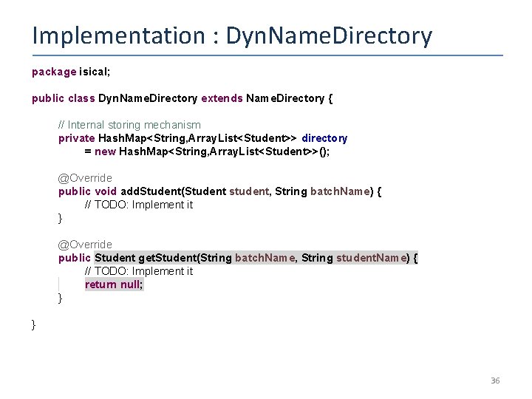Click the 'public void addStudent' method signature

[220, 191]
